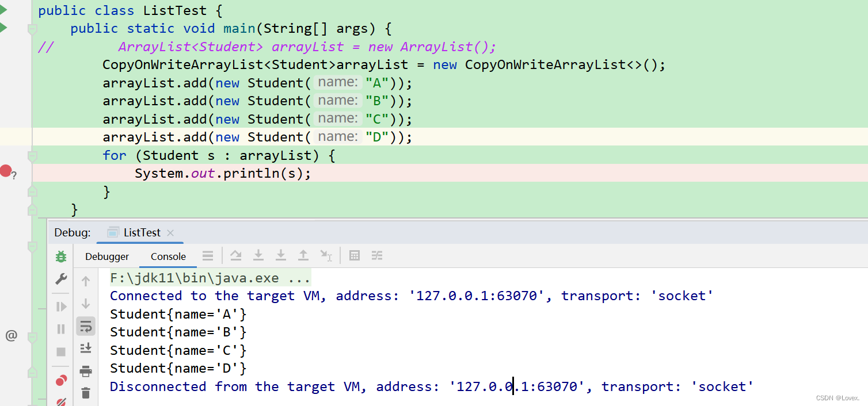Click the @ gutter icon
This screenshot has height=406, width=868.
tap(11, 335)
